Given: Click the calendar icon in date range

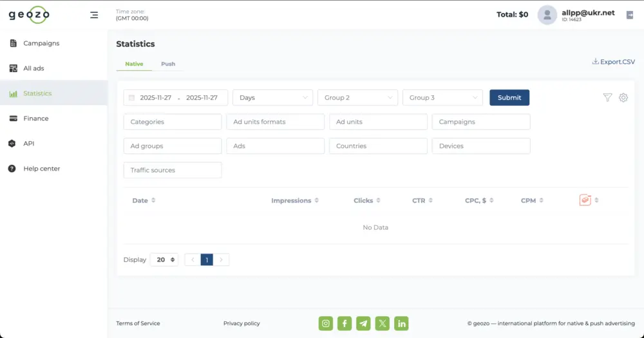Looking at the screenshot, I should 131,98.
